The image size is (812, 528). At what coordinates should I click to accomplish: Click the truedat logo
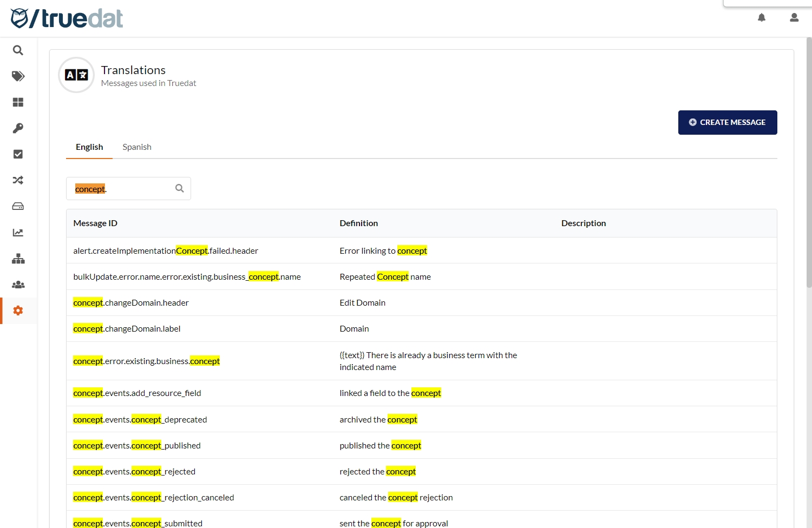(67, 18)
